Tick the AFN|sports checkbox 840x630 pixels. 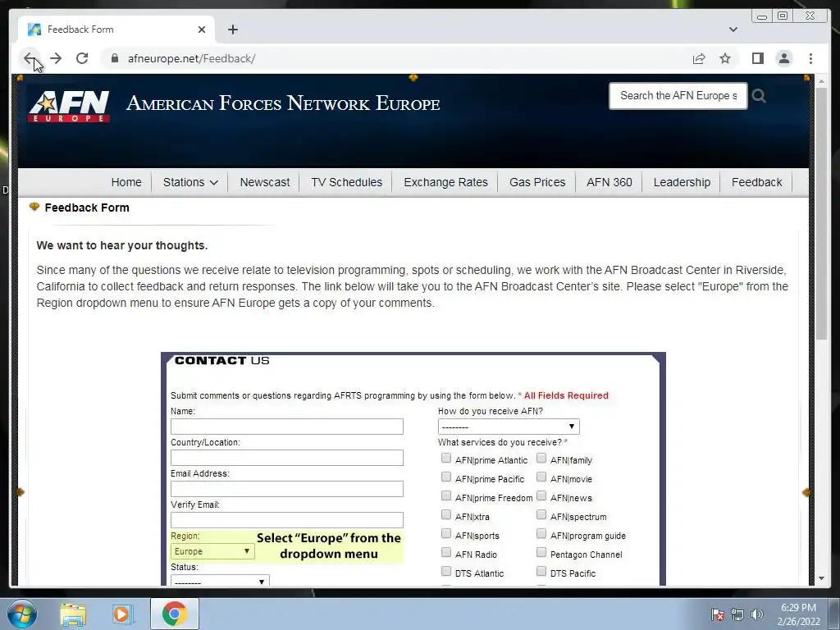point(445,533)
